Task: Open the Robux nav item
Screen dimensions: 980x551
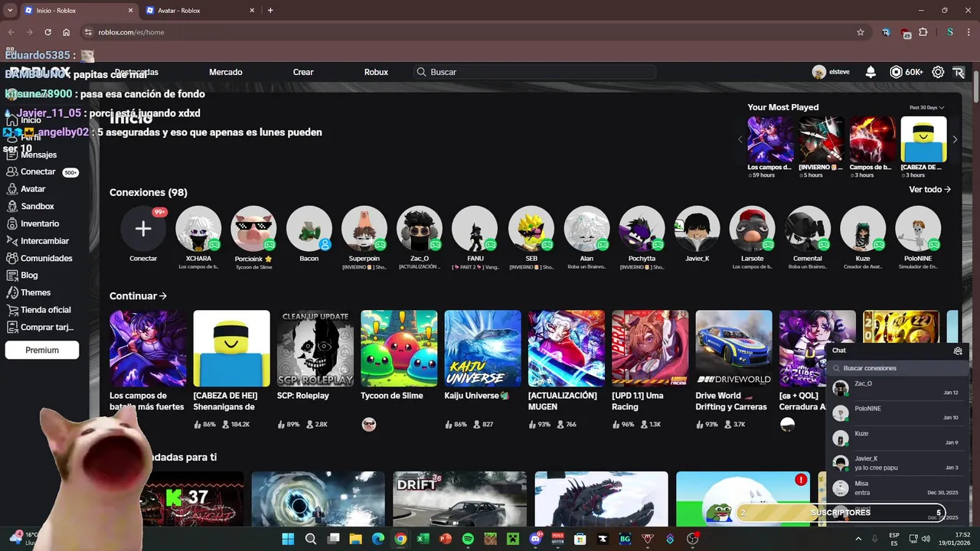Action: (x=376, y=72)
